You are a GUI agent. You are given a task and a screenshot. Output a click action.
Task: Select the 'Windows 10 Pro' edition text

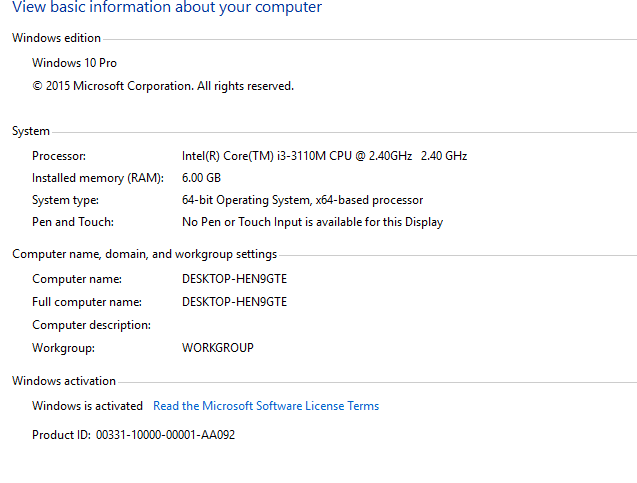tap(74, 63)
